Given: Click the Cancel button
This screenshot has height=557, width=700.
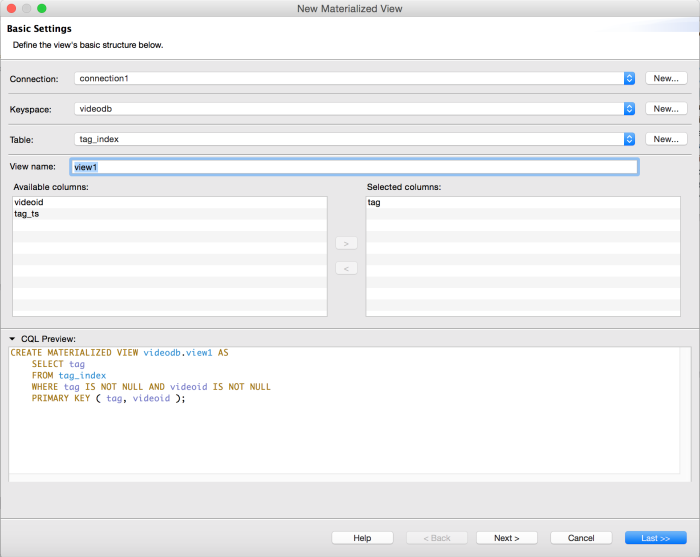Looking at the screenshot, I should coord(581,538).
